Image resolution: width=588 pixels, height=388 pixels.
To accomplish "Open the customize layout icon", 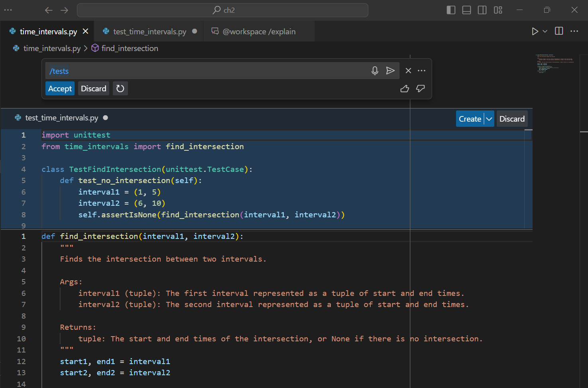I will pyautogui.click(x=498, y=10).
